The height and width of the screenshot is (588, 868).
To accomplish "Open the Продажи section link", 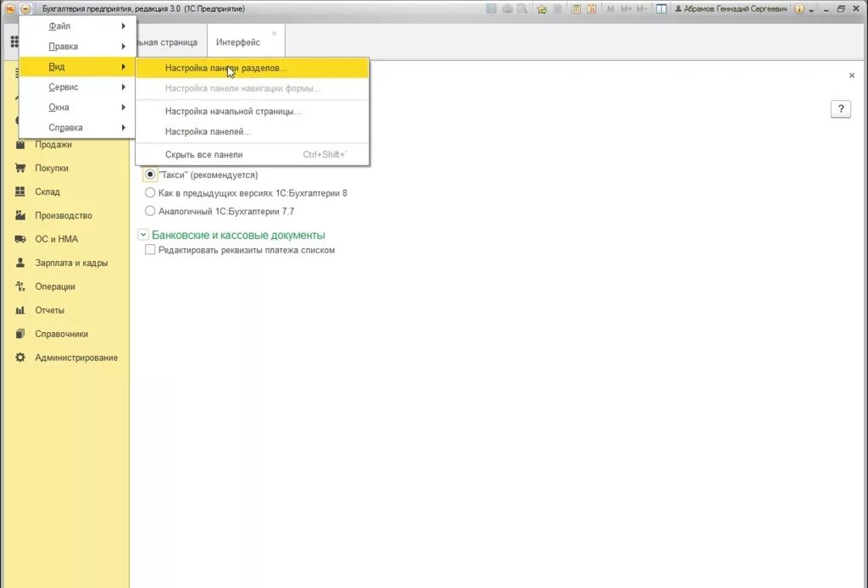I will click(x=53, y=144).
